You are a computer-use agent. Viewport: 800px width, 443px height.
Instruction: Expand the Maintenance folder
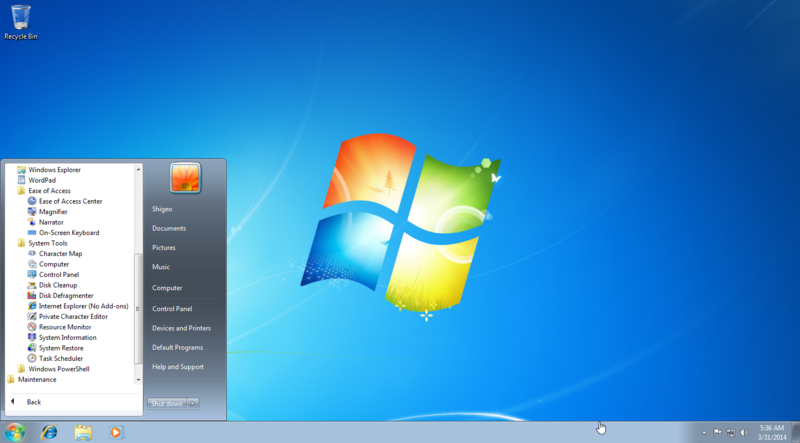click(32, 380)
